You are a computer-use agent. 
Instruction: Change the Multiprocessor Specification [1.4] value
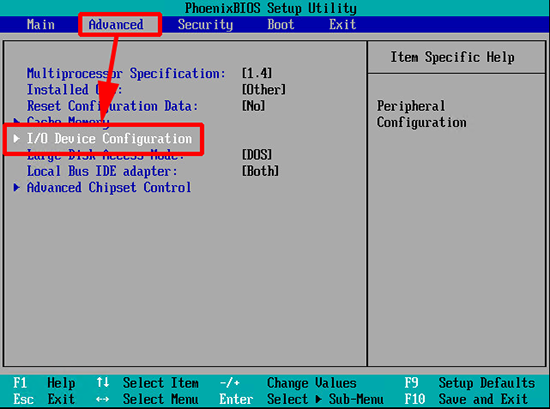pyautogui.click(x=257, y=73)
